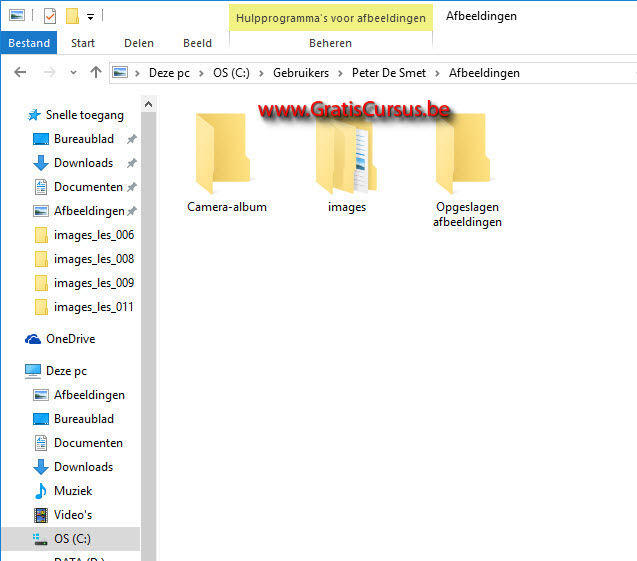This screenshot has height=561, width=637.
Task: Click Afbeeldingen breadcrumb in address bar
Action: click(x=484, y=73)
